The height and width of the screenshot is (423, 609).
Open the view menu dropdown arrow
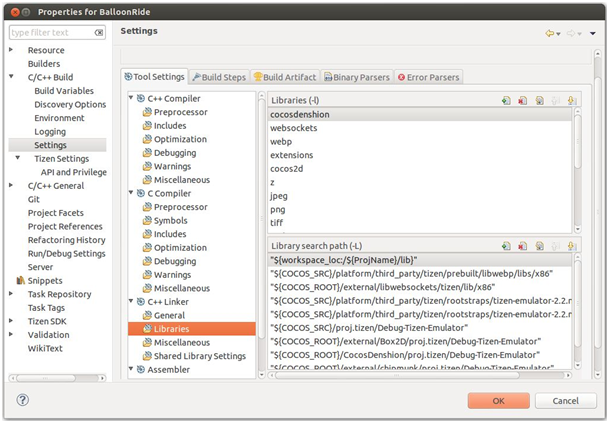(x=594, y=33)
